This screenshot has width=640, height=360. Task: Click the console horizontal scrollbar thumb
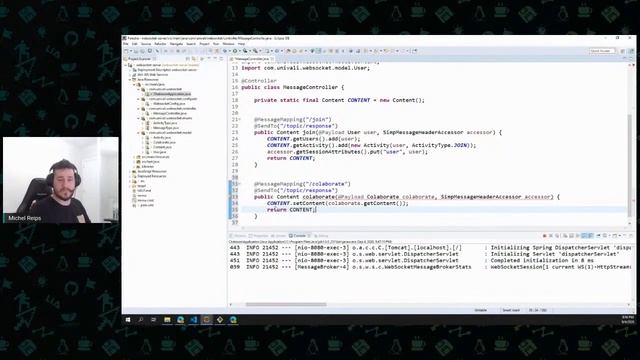286,304
